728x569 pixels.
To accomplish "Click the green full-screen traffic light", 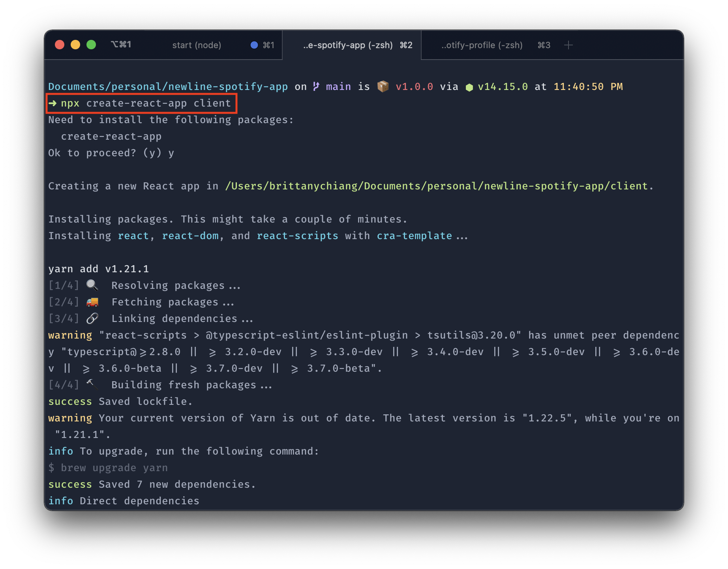I will (x=91, y=45).
